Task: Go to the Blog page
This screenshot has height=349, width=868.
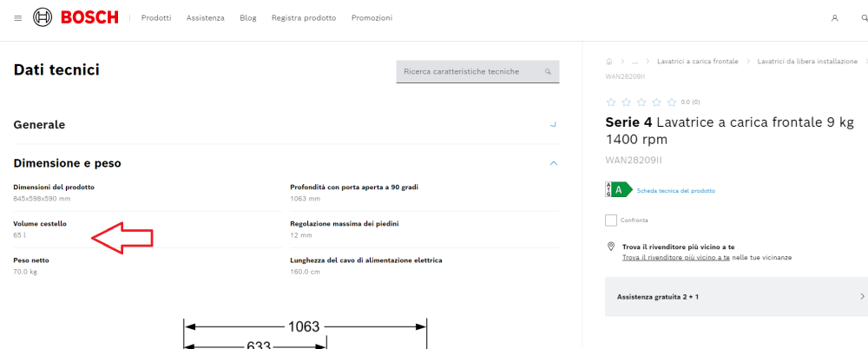Action: [248, 17]
